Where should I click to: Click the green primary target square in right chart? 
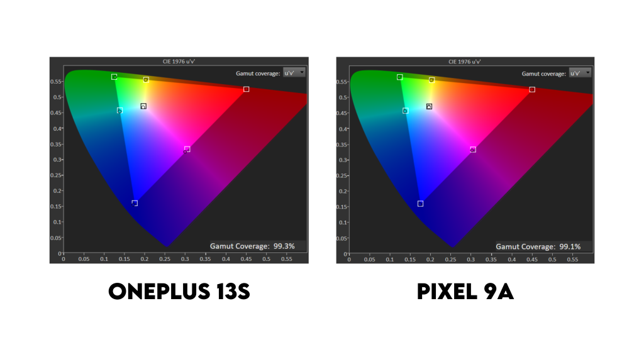399,77
